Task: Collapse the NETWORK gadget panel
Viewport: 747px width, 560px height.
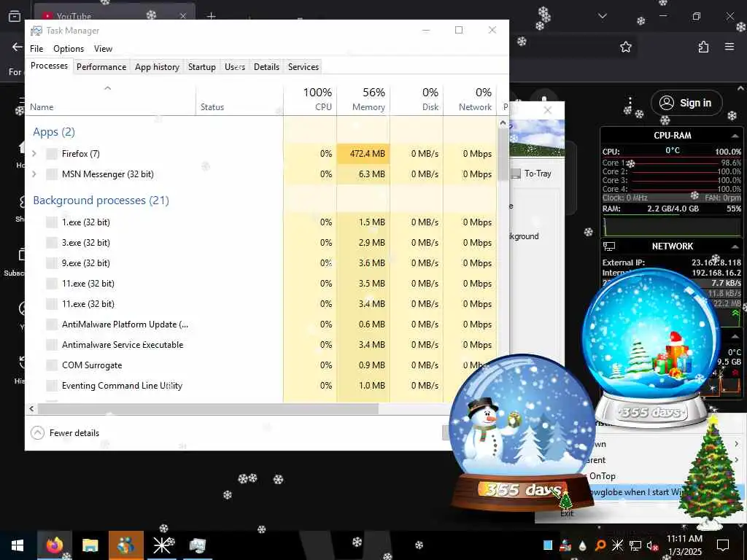Action: (735, 246)
